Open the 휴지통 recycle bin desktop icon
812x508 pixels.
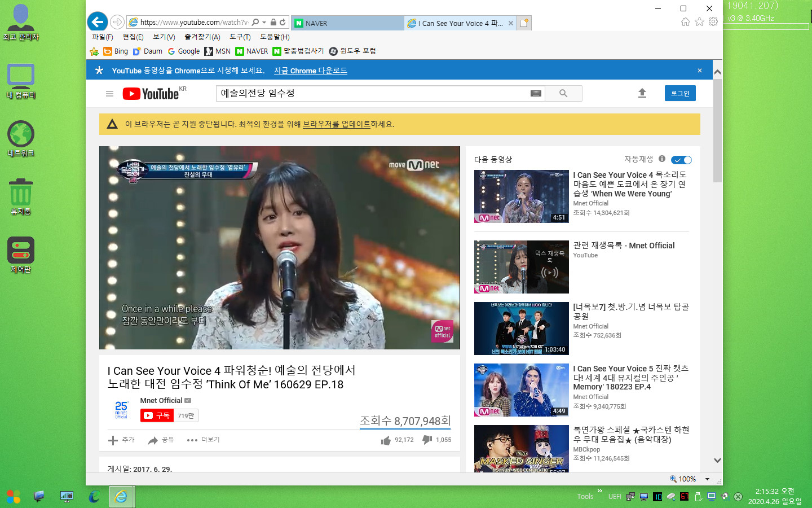coord(21,196)
